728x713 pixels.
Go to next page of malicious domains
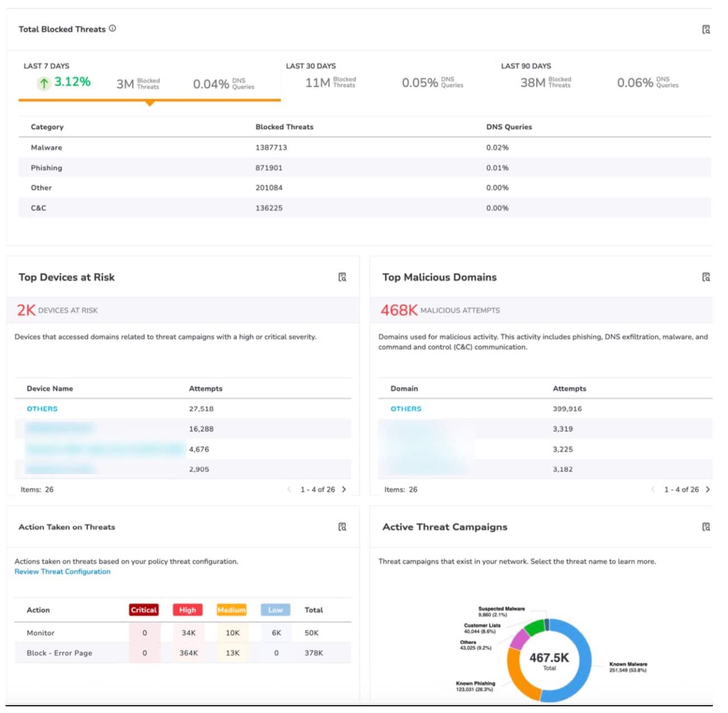[x=708, y=489]
